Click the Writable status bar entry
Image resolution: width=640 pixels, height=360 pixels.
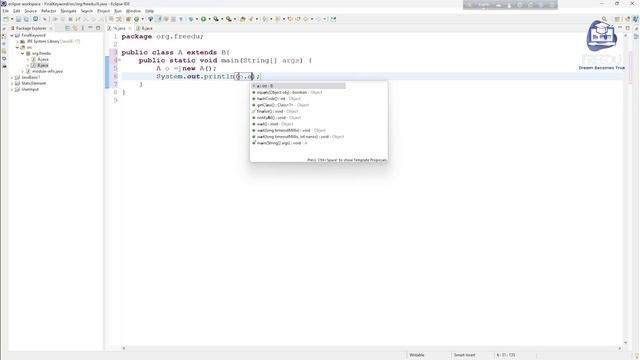417,355
